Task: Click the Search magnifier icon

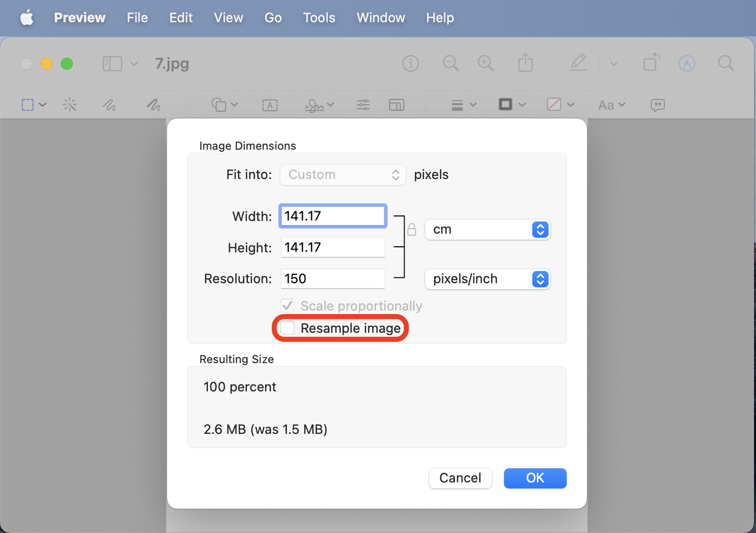Action: click(726, 64)
